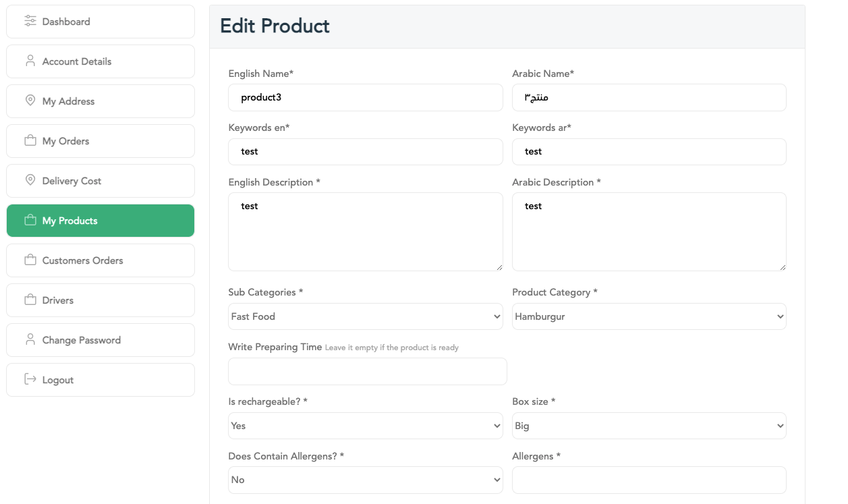
Task: Open My Products in the sidebar
Action: (x=101, y=221)
